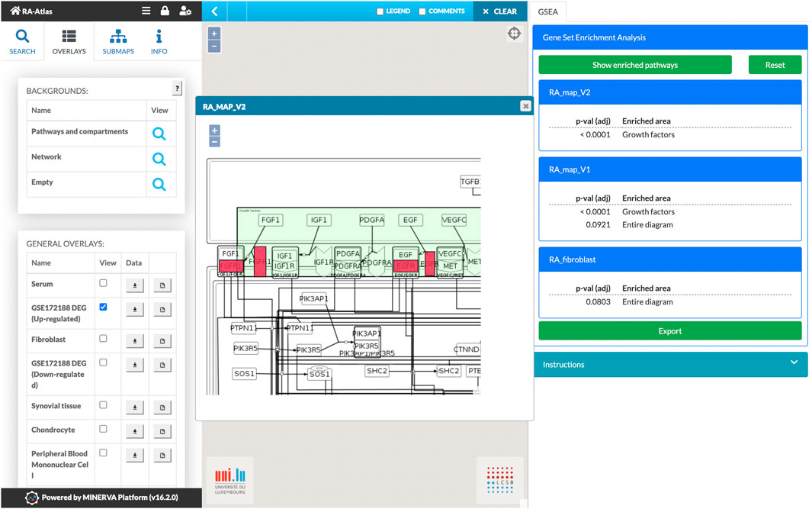Viewport: 812px width, 509px height.
Task: Click the RA-Atlas home icon
Action: click(x=15, y=11)
